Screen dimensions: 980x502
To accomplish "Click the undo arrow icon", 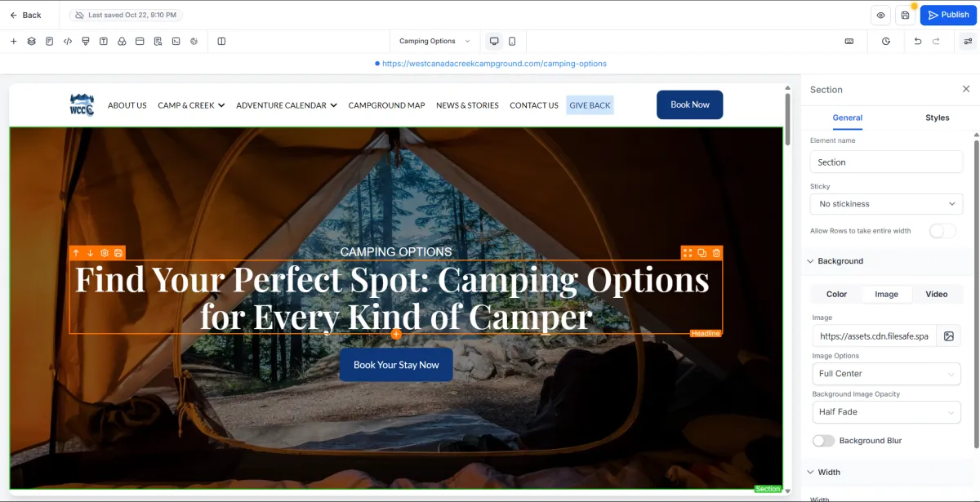I will coord(918,41).
